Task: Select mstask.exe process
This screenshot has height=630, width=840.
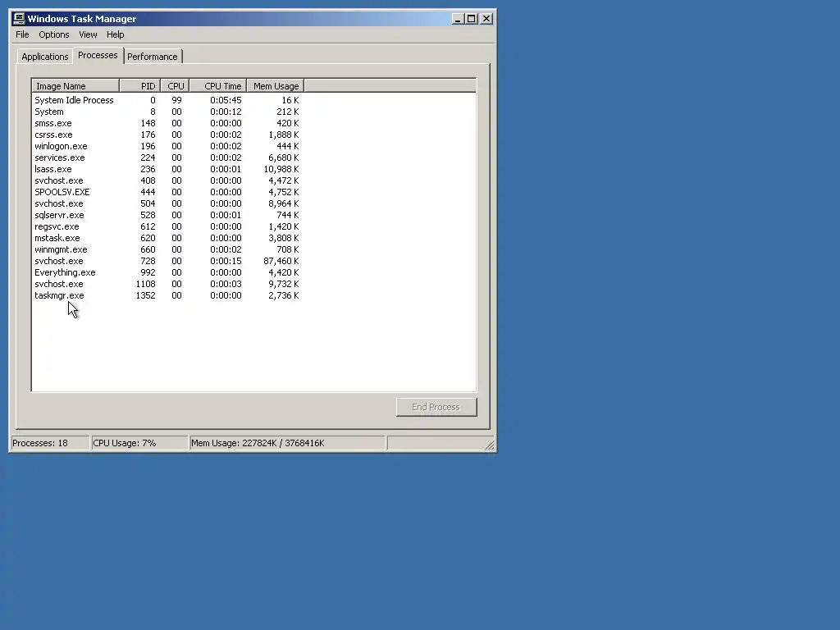Action: pyautogui.click(x=167, y=239)
